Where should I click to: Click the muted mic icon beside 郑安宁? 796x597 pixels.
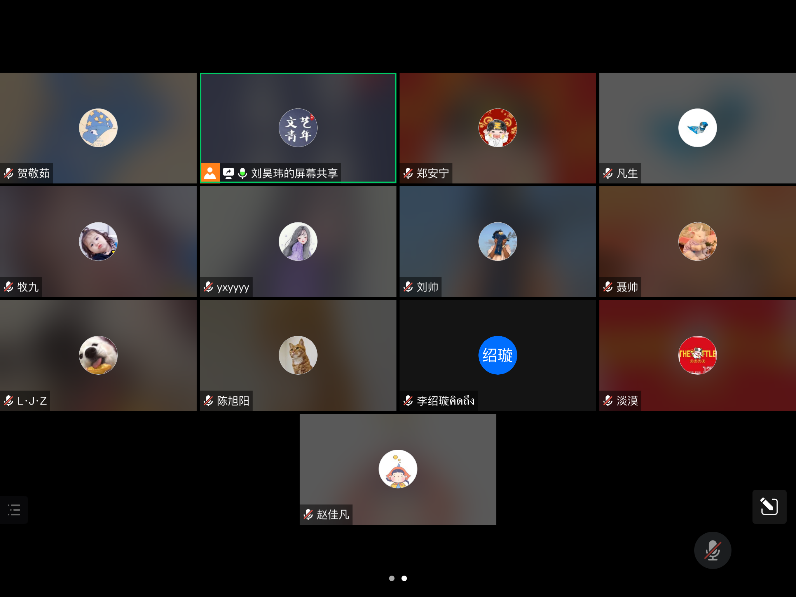pos(408,173)
